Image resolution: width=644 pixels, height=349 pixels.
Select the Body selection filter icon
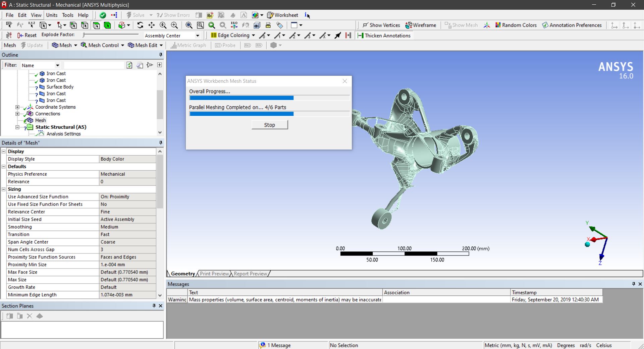pyautogui.click(x=107, y=25)
